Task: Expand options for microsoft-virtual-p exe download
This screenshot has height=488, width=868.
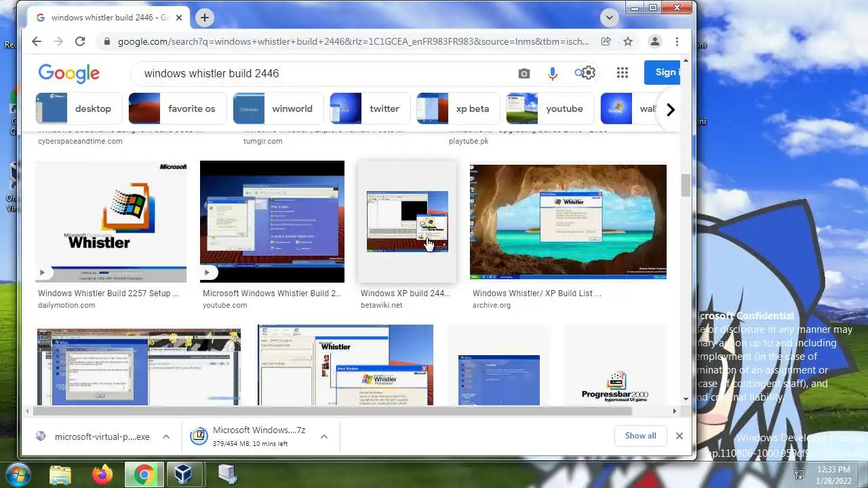Action: tap(165, 436)
